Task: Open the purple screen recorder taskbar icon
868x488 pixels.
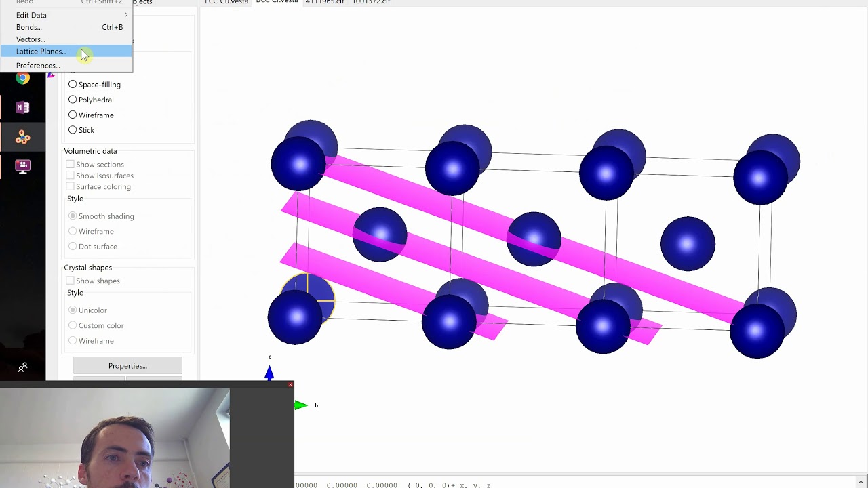Action: (22, 166)
